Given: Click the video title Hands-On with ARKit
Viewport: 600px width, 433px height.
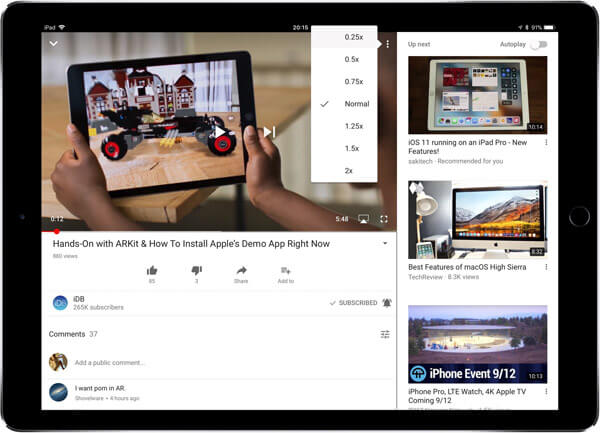Looking at the screenshot, I should click(191, 244).
